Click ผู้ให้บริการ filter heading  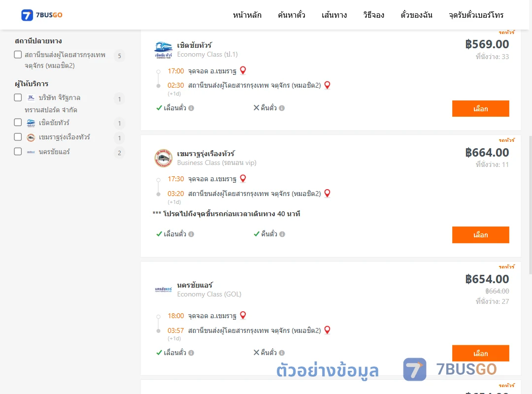(32, 84)
